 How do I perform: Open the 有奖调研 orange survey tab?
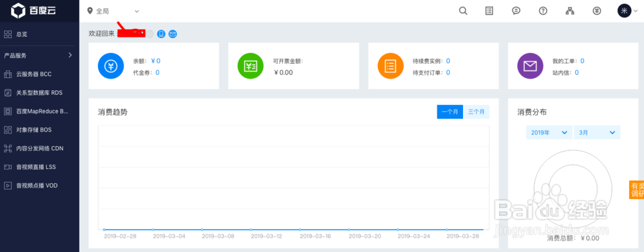(x=637, y=189)
